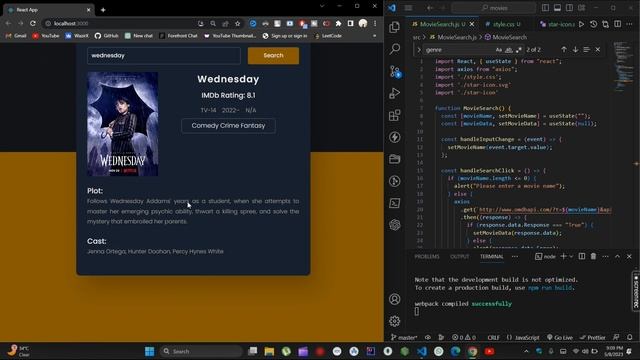This screenshot has width=640, height=360.
Task: Open Chrome three-dot menu
Action: 375,24
